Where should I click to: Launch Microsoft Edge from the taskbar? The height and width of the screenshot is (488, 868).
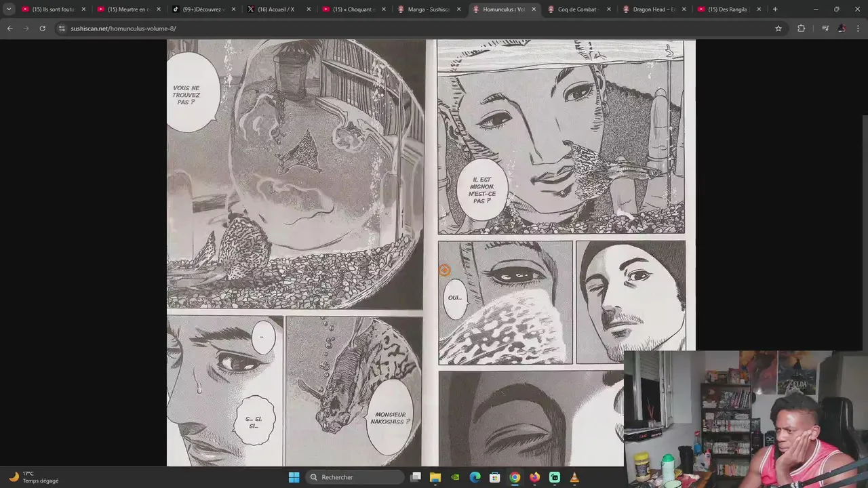pos(475,477)
